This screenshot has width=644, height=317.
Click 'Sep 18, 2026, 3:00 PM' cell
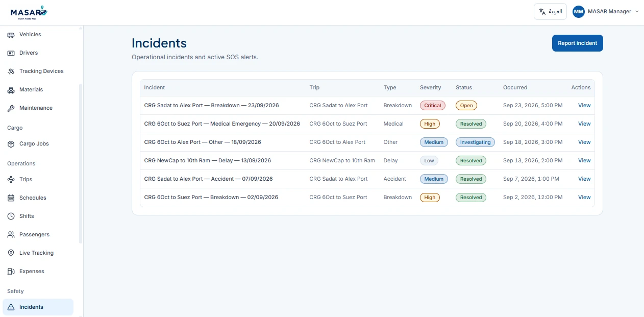533,142
